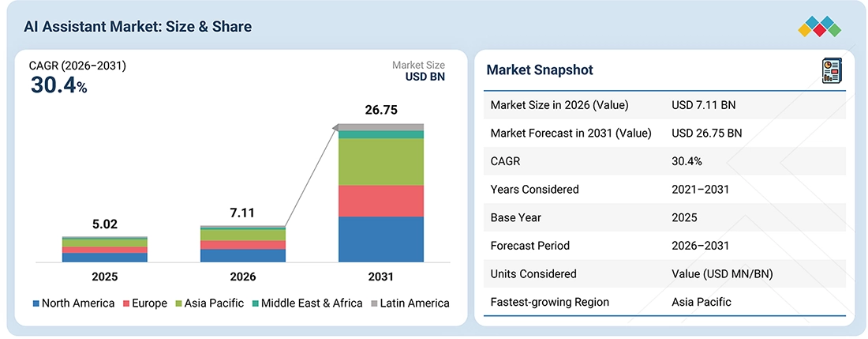Select the Middle East & Africa legend swatch
The width and height of the screenshot is (868, 339).
(255, 303)
